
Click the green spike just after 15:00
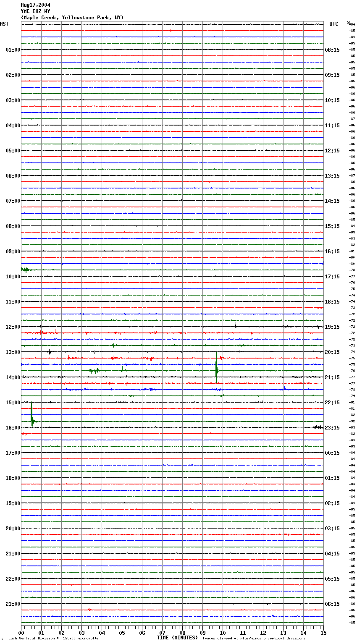(x=32, y=414)
